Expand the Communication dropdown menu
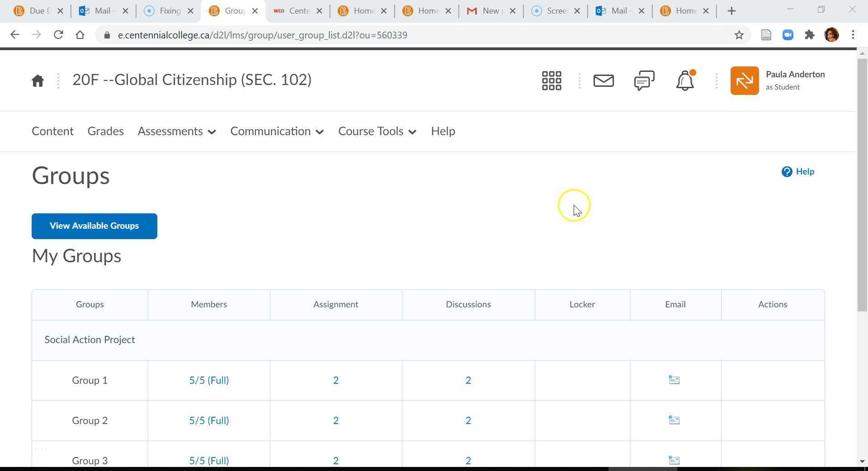 277,132
